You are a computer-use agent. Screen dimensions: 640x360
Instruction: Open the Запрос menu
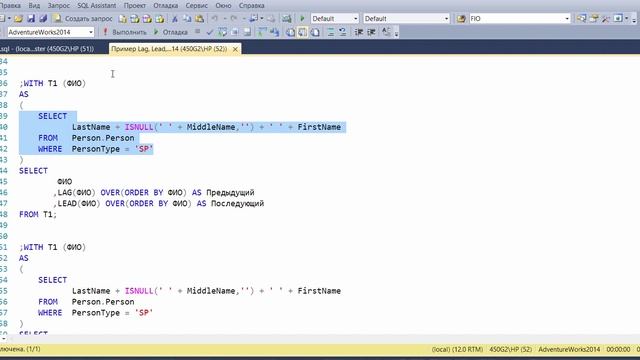pyautogui.click(x=59, y=5)
